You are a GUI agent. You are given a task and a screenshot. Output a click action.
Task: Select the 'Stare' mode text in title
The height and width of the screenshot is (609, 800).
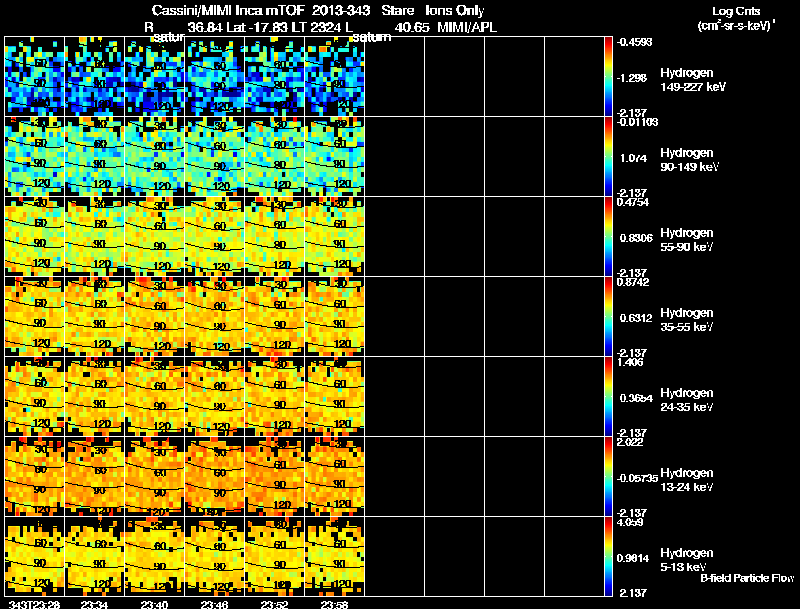(x=397, y=11)
